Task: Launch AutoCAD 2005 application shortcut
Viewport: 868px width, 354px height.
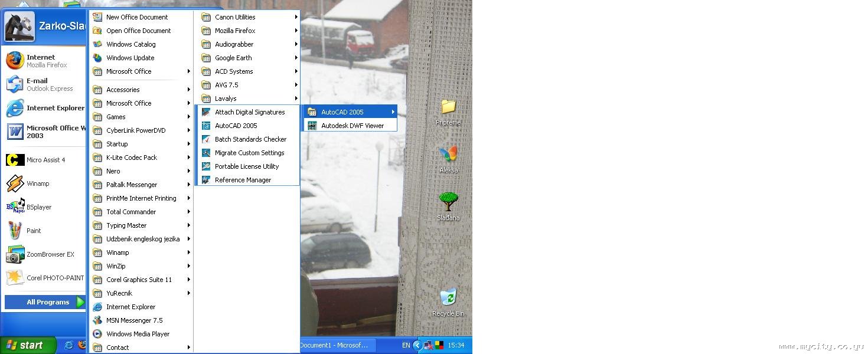Action: (249, 126)
